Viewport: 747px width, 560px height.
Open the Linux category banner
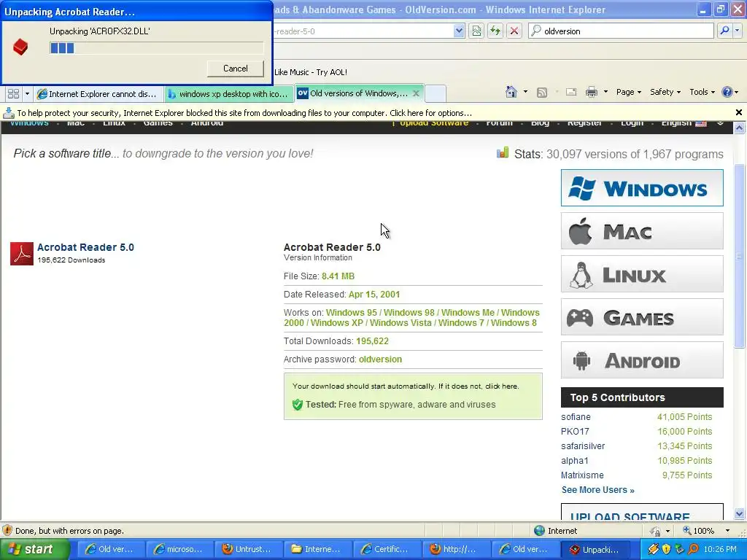(x=642, y=274)
